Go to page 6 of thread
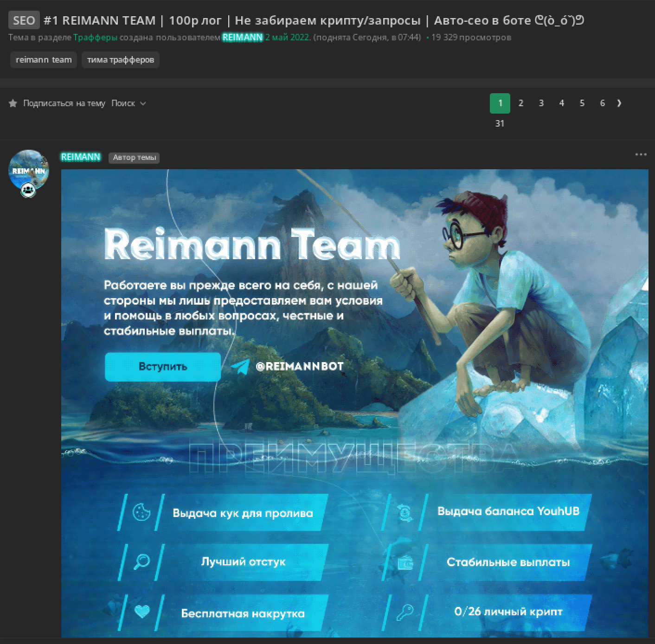The image size is (655, 644). pyautogui.click(x=603, y=103)
